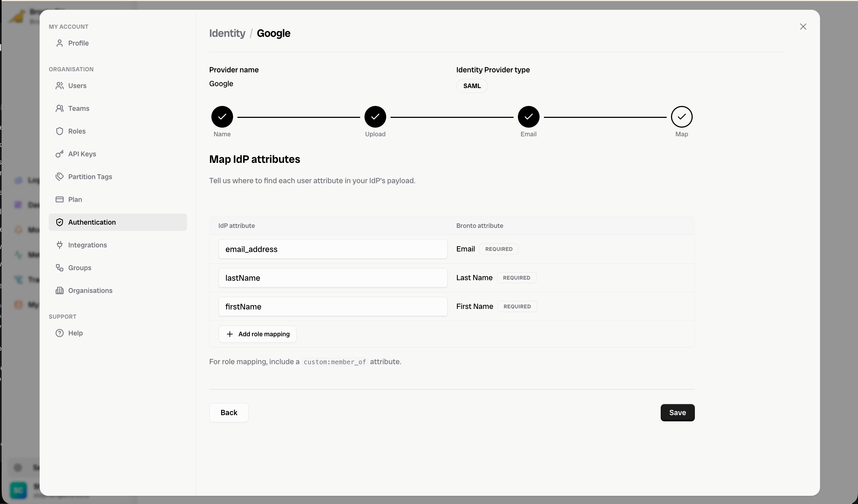This screenshot has height=504, width=858.
Task: Open the API Keys section
Action: [118, 154]
